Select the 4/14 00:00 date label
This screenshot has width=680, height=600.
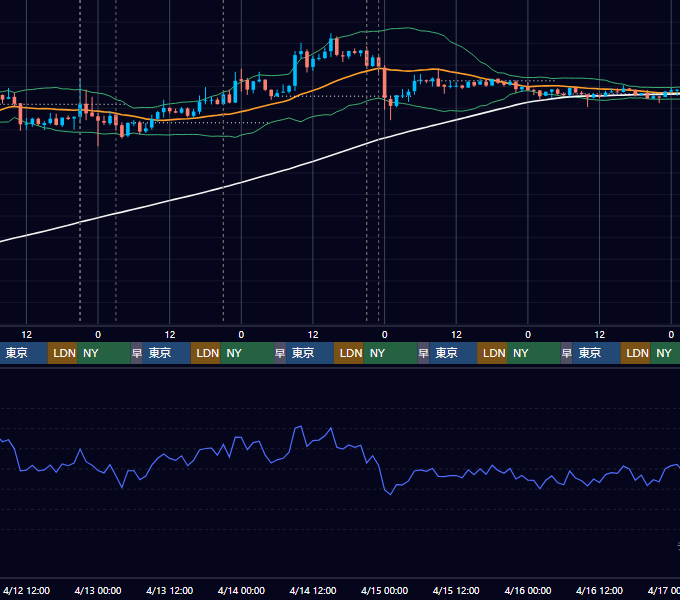click(x=241, y=590)
